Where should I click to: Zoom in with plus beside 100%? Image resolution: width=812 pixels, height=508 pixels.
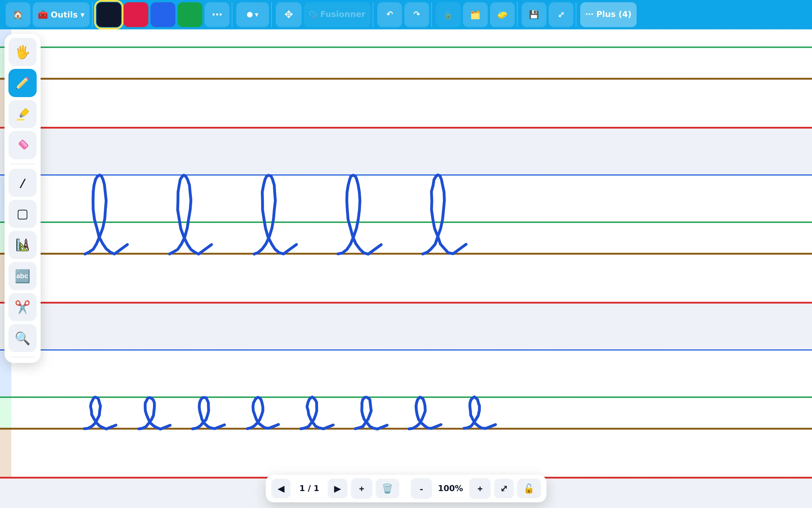coord(480,489)
